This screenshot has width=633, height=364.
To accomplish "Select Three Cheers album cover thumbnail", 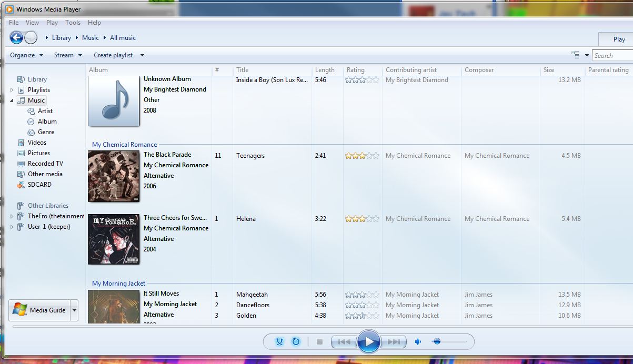I will (114, 239).
